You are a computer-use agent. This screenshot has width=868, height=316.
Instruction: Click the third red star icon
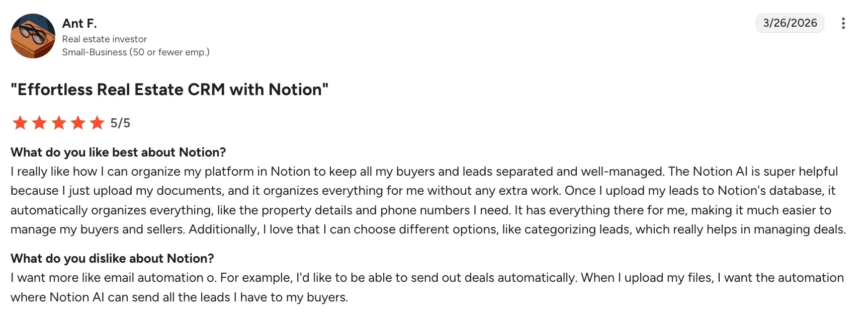(x=59, y=122)
